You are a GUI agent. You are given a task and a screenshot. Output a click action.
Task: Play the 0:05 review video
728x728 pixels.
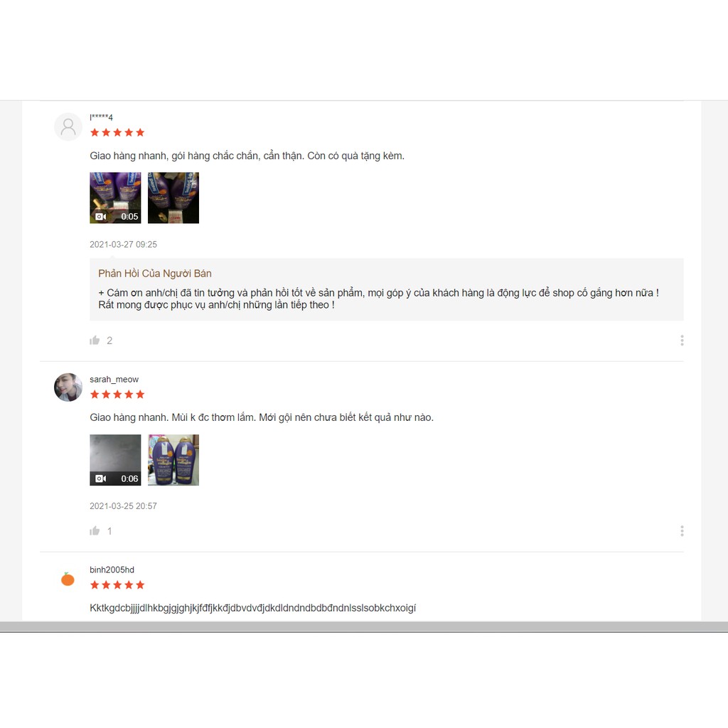[x=115, y=198]
